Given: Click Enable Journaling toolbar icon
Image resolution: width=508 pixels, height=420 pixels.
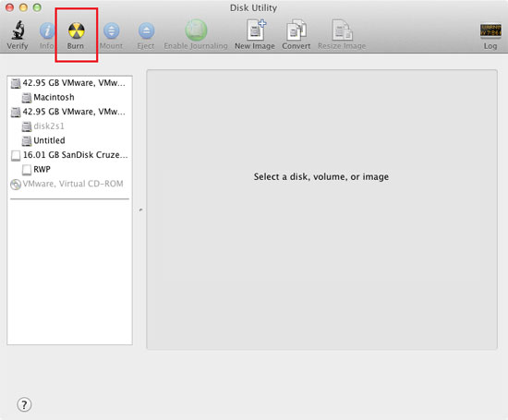Looking at the screenshot, I should (x=196, y=30).
